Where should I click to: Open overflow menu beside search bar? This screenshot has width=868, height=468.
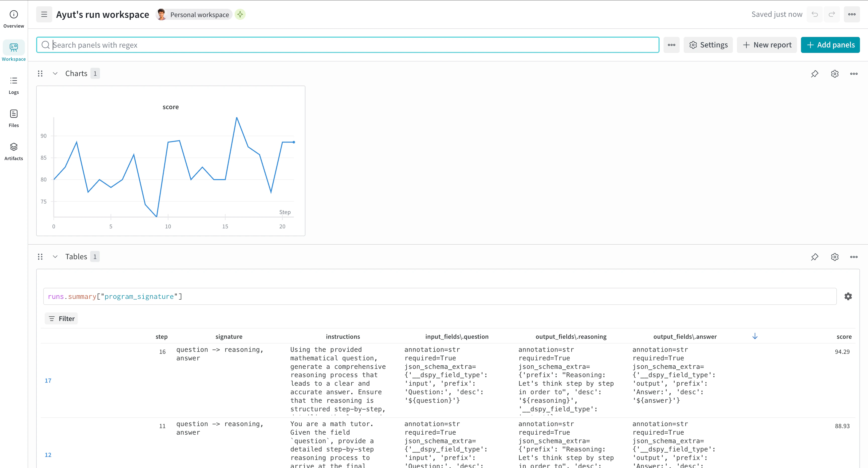[x=671, y=45]
